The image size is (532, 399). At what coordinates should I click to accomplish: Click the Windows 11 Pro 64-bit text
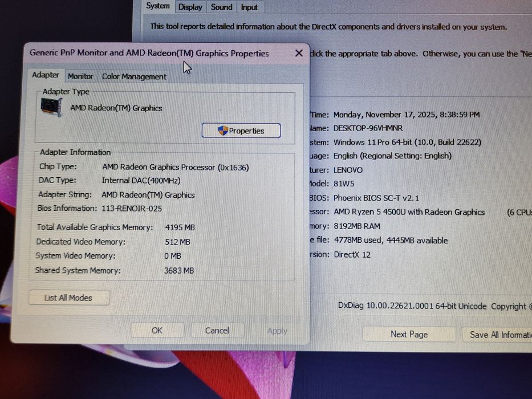point(407,142)
